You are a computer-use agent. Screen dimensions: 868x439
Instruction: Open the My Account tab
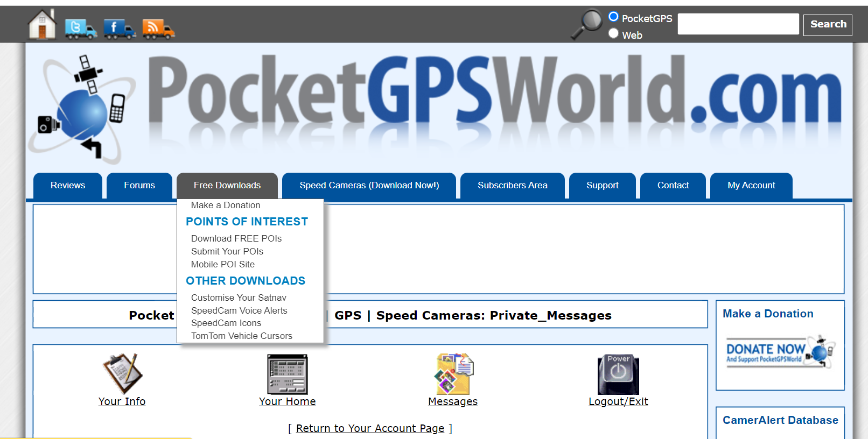tap(751, 186)
